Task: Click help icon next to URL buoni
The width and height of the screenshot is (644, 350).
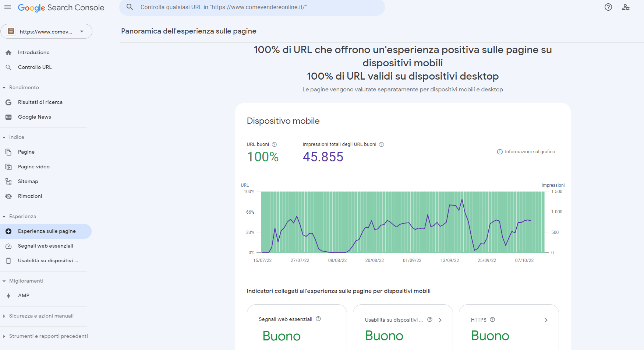Action: 274,144
